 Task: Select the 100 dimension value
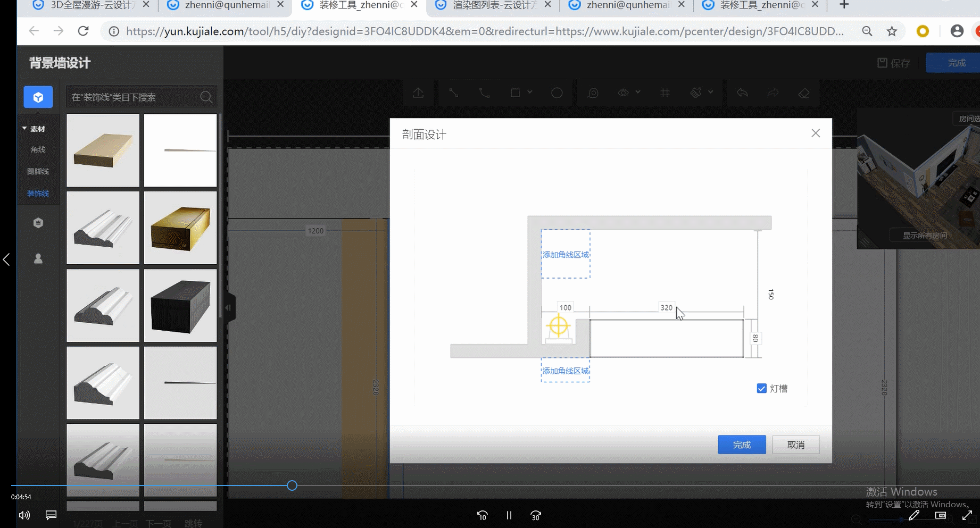[x=566, y=307]
